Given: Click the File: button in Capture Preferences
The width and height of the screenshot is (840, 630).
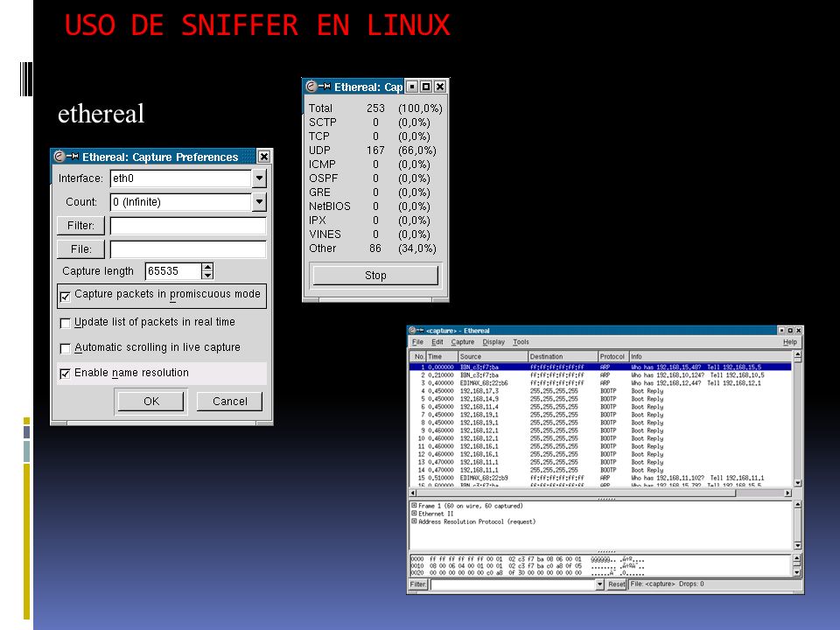Looking at the screenshot, I should pyautogui.click(x=80, y=249).
